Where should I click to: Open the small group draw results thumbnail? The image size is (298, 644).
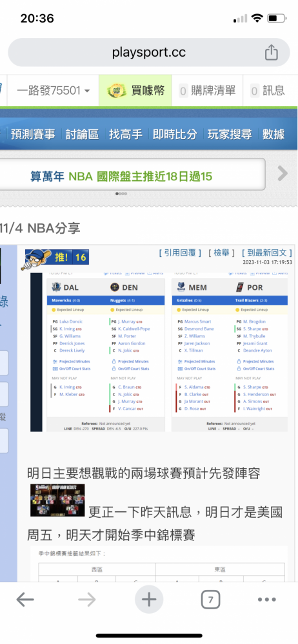pyautogui.click(x=57, y=500)
